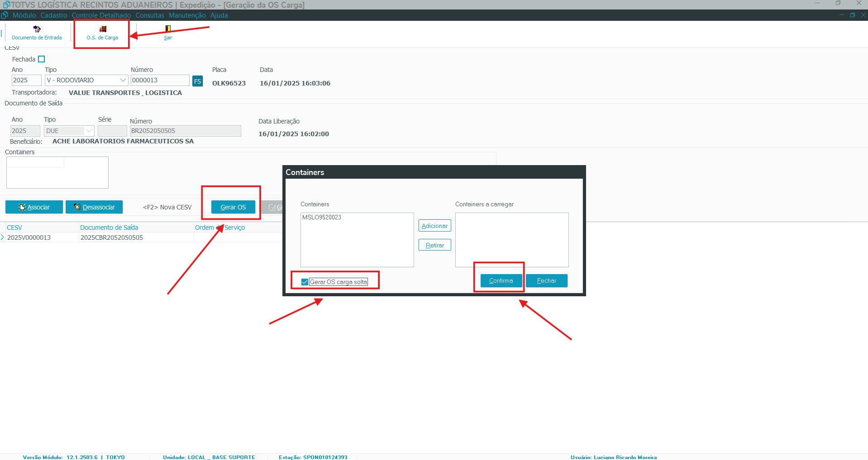Open the Cadastro menu
Viewport: 868px width, 460px height.
(x=54, y=15)
